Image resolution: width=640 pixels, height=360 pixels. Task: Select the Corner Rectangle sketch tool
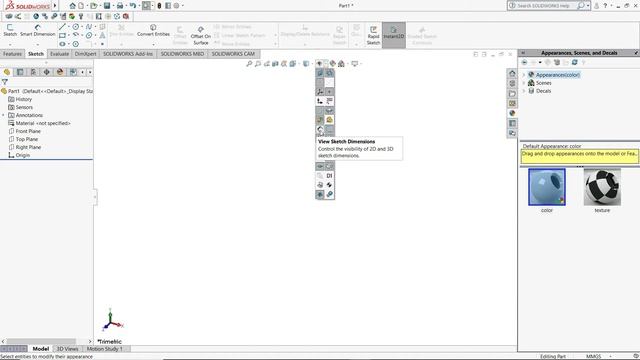(62, 36)
